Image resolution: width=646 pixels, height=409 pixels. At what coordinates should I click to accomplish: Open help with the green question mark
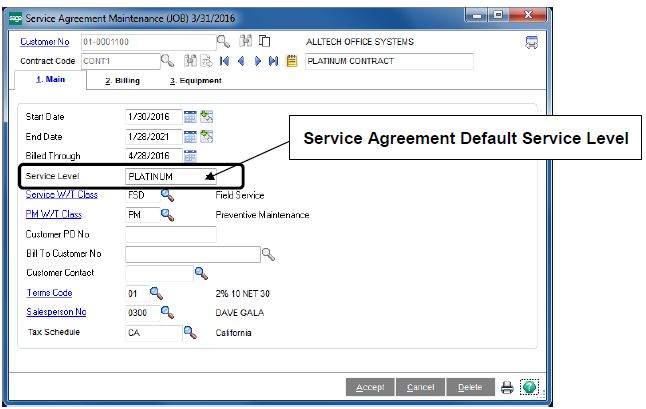(x=529, y=387)
